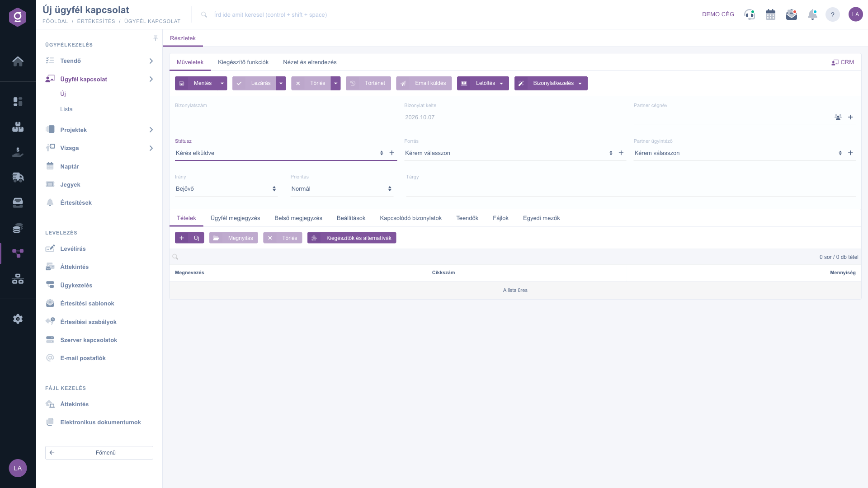Open the Egyedi mezők tab

click(x=541, y=218)
